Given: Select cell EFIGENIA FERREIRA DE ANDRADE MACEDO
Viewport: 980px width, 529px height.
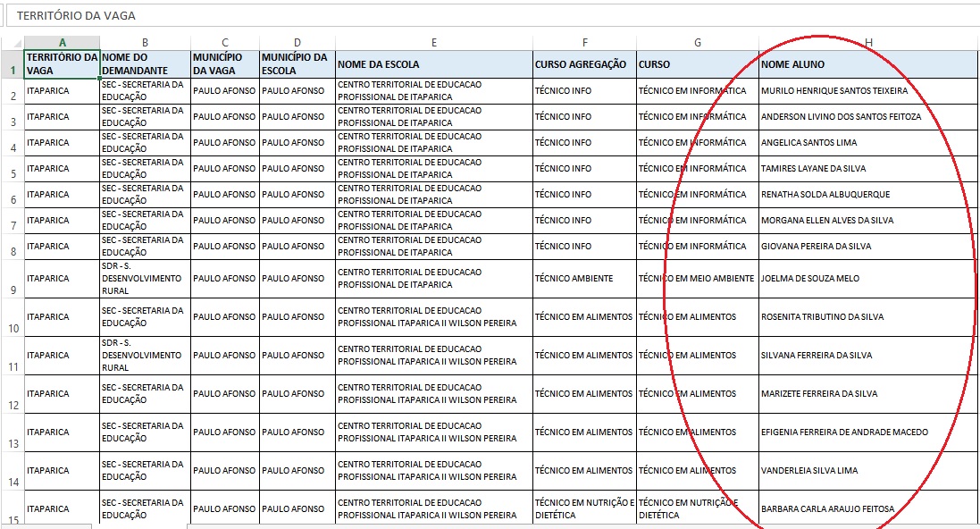Looking at the screenshot, I should [x=867, y=432].
